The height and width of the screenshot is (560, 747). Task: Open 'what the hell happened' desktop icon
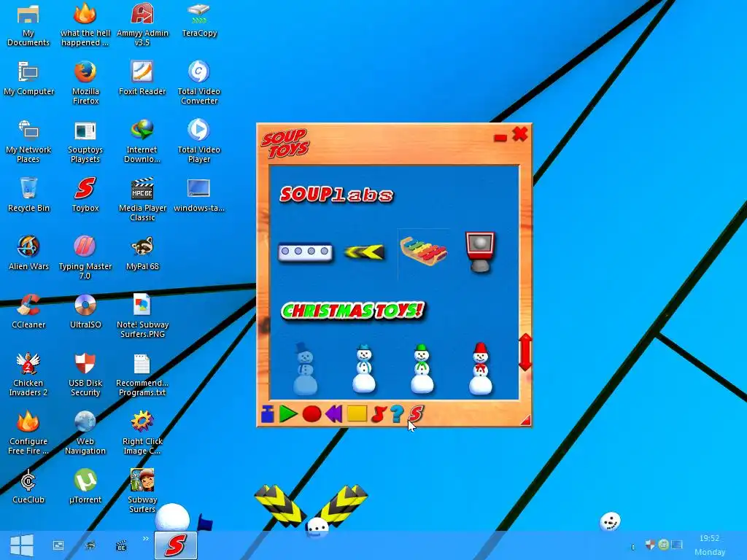85,24
